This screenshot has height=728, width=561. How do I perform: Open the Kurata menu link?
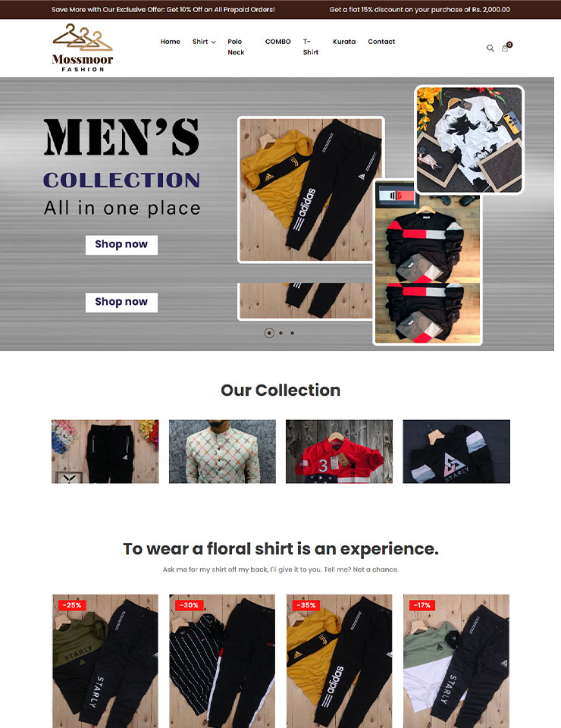point(344,41)
